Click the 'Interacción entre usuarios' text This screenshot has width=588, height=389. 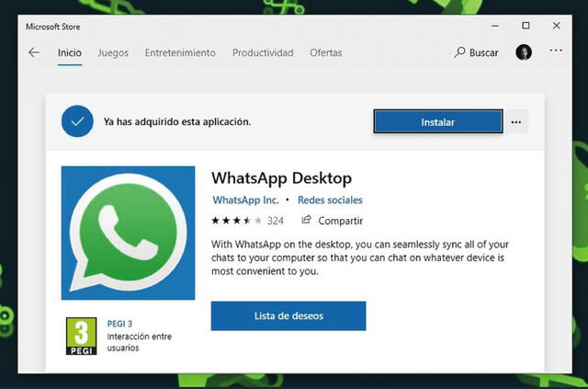pyautogui.click(x=139, y=342)
